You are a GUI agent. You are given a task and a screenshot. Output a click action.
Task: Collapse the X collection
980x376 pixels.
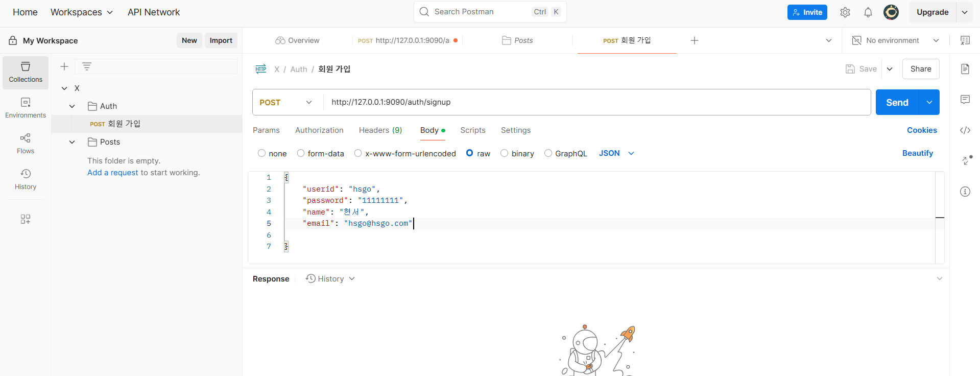[x=64, y=88]
